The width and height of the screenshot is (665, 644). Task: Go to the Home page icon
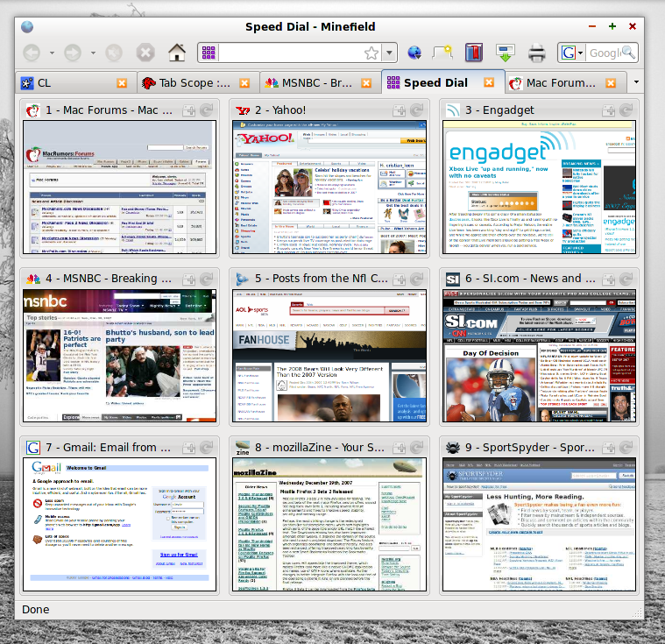177,53
